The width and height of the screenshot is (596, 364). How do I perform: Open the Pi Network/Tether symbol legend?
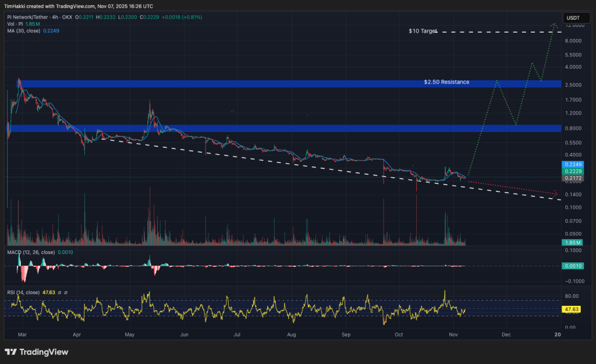41,17
